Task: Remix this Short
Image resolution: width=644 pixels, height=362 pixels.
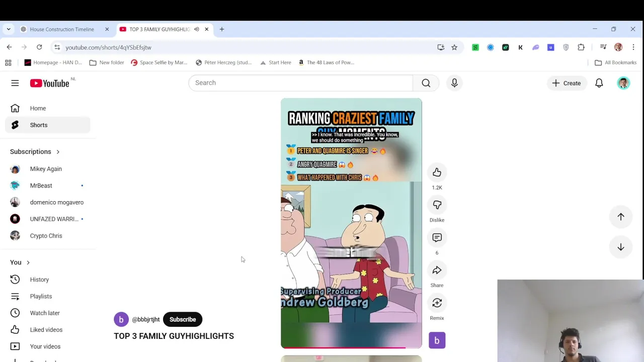Action: tap(437, 303)
